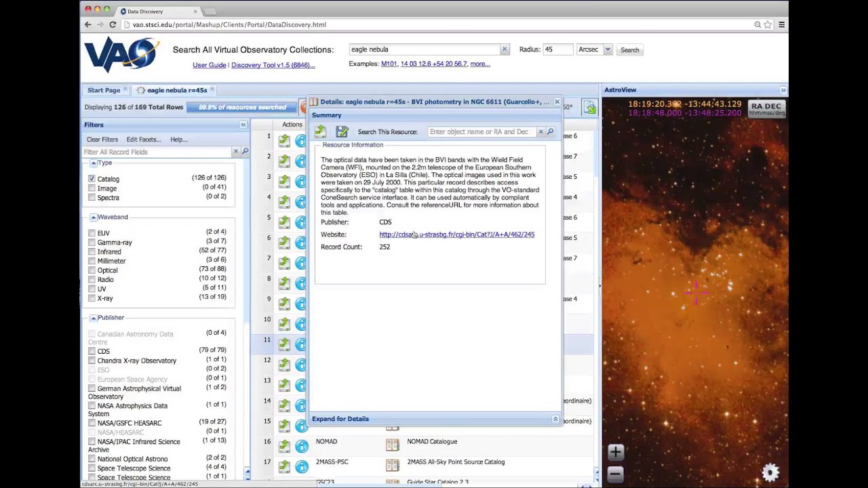
Task: Open info icon for row 3
Action: (301, 181)
